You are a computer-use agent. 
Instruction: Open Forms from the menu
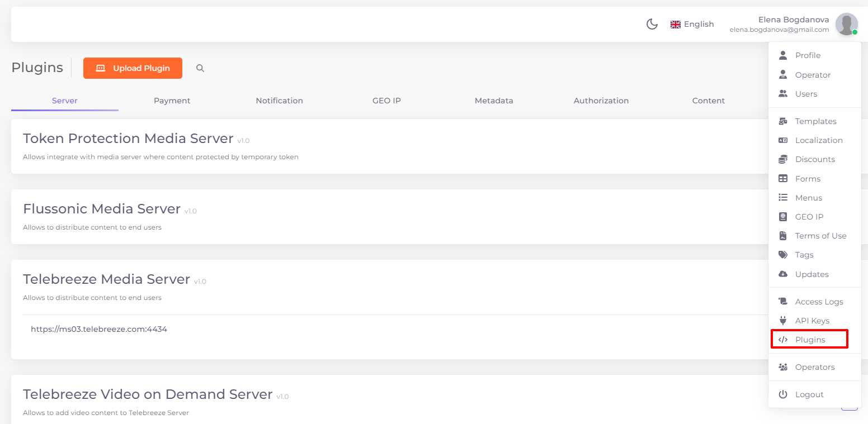tap(815, 179)
